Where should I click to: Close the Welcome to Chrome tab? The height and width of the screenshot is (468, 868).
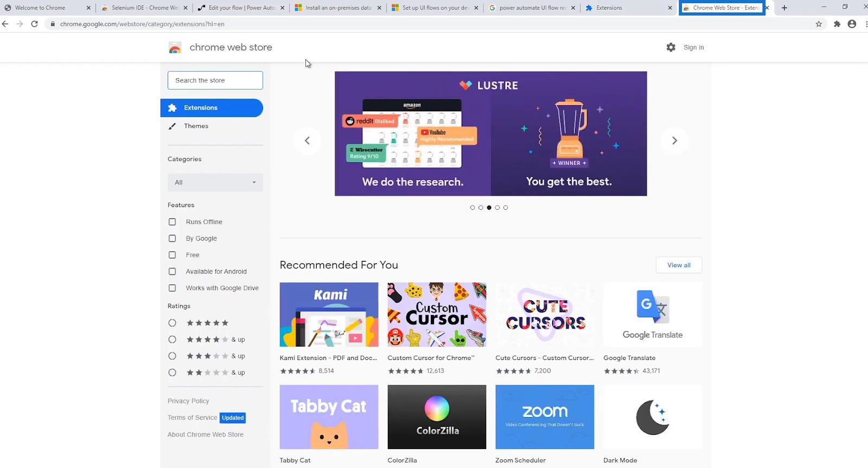(x=88, y=8)
